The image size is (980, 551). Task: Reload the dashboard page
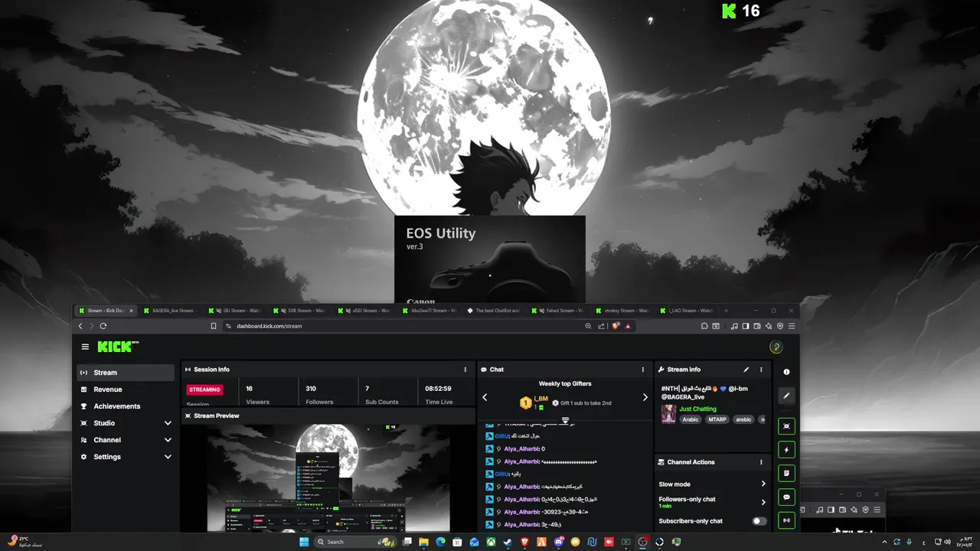(x=103, y=326)
